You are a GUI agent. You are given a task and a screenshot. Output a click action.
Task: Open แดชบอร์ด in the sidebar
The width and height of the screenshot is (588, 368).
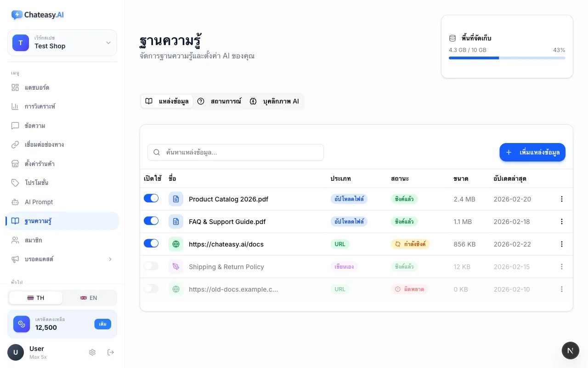pyautogui.click(x=62, y=87)
